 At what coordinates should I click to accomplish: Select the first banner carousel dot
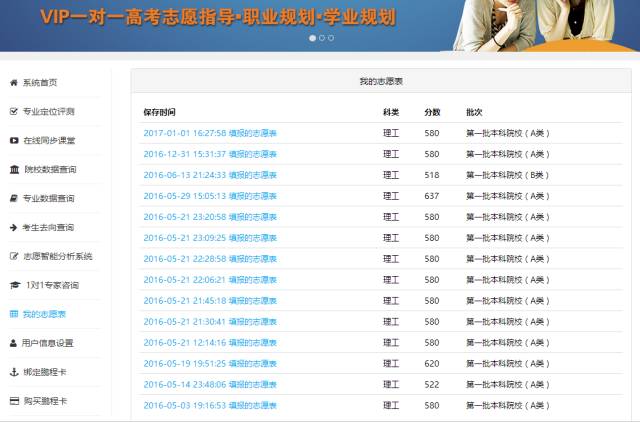pyautogui.click(x=313, y=38)
